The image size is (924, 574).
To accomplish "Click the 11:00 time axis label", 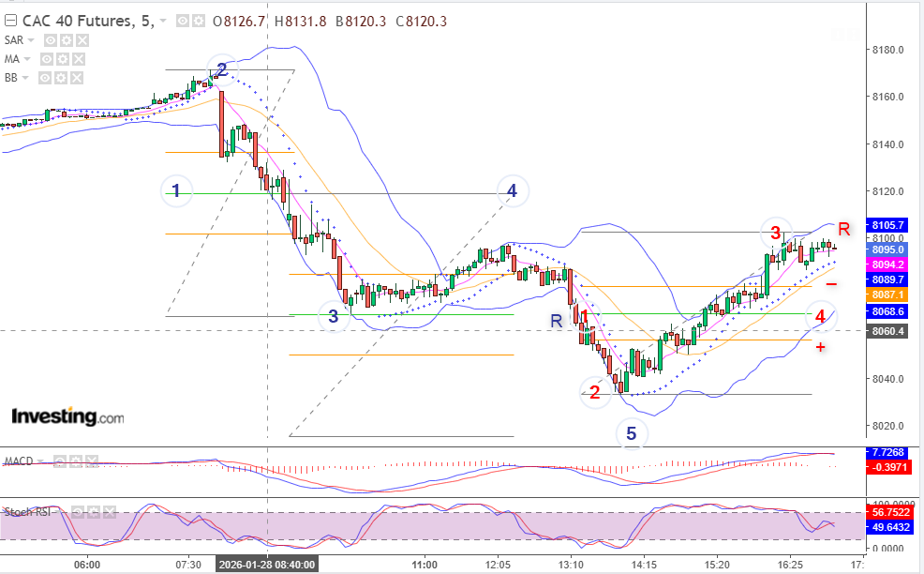I will 425,565.
